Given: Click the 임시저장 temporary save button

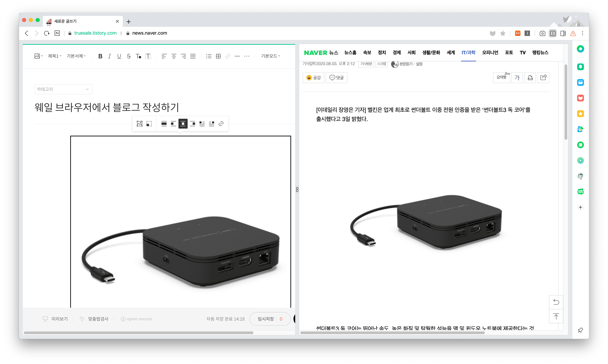Looking at the screenshot, I should tap(266, 319).
